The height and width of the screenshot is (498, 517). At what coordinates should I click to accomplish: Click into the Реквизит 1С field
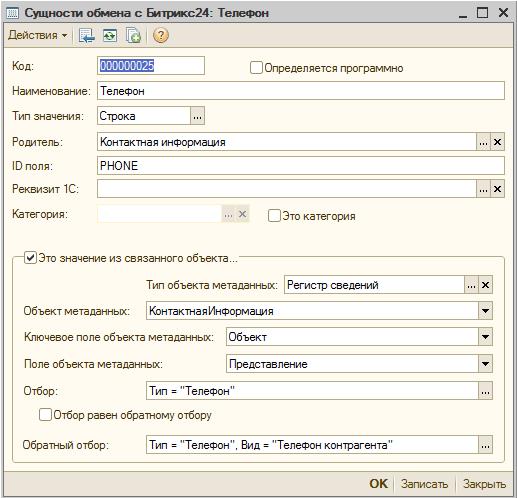pyautogui.click(x=287, y=189)
